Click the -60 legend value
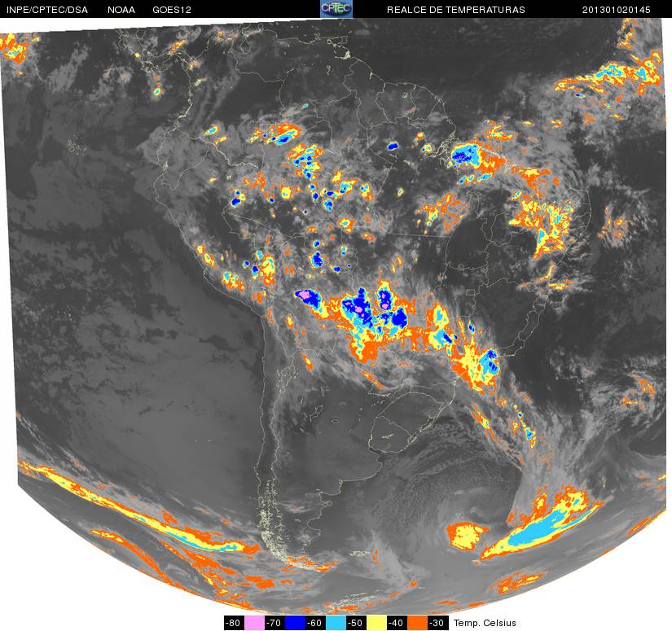The width and height of the screenshot is (672, 631). pyautogui.click(x=315, y=622)
